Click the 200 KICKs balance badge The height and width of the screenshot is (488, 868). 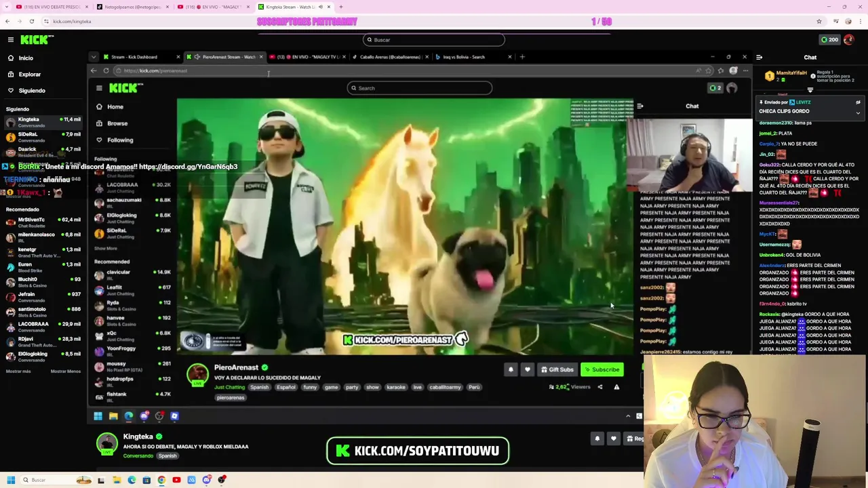[829, 40]
